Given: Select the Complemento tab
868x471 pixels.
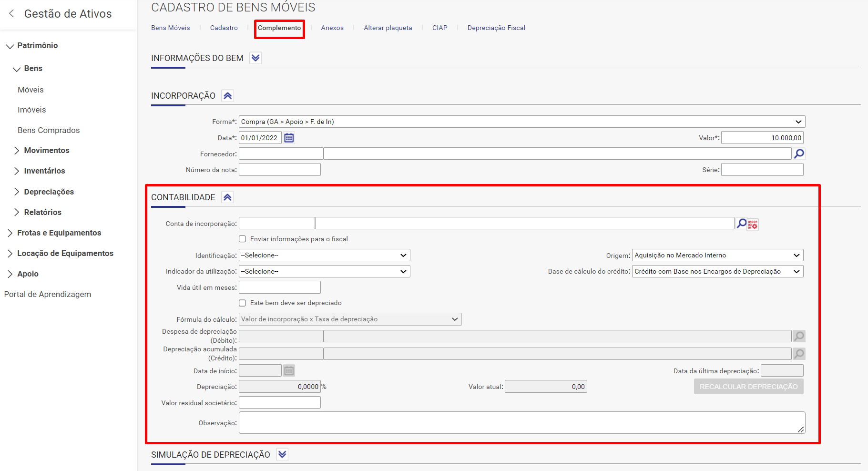Looking at the screenshot, I should [279, 28].
